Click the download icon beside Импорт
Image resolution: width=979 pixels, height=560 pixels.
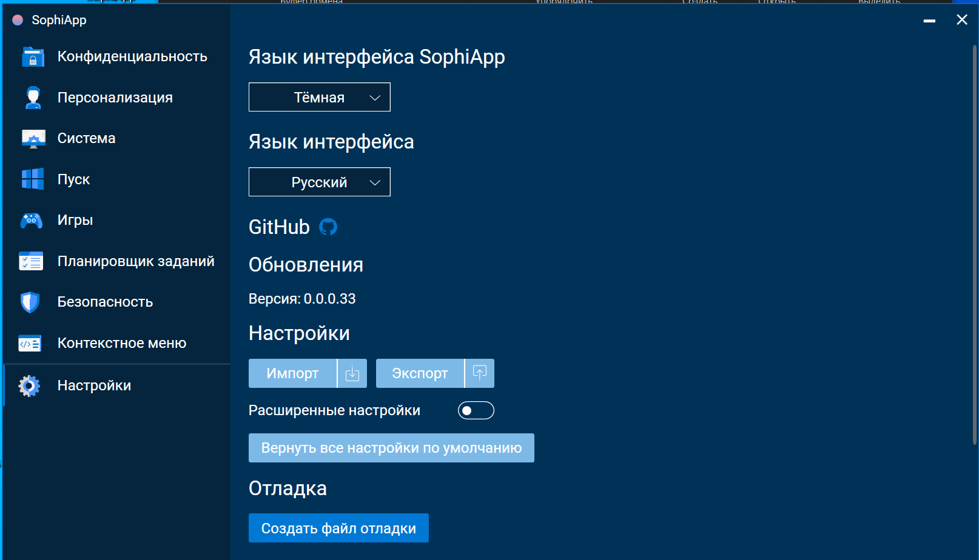352,373
